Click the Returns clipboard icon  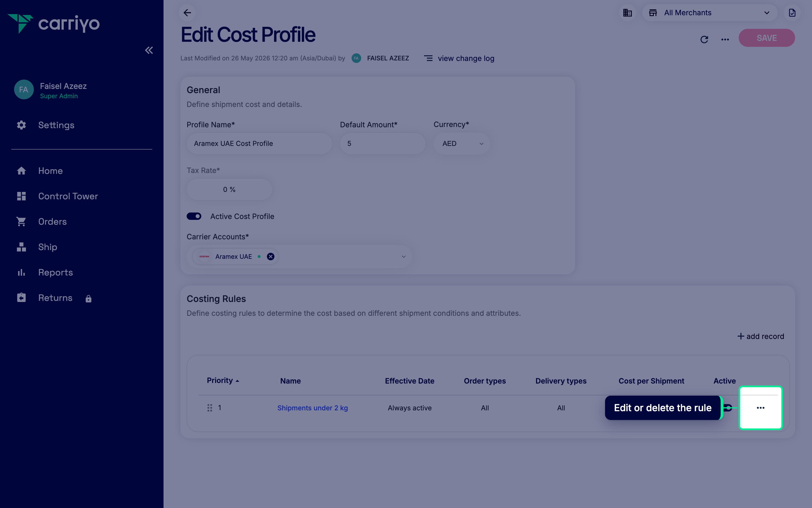coord(21,298)
